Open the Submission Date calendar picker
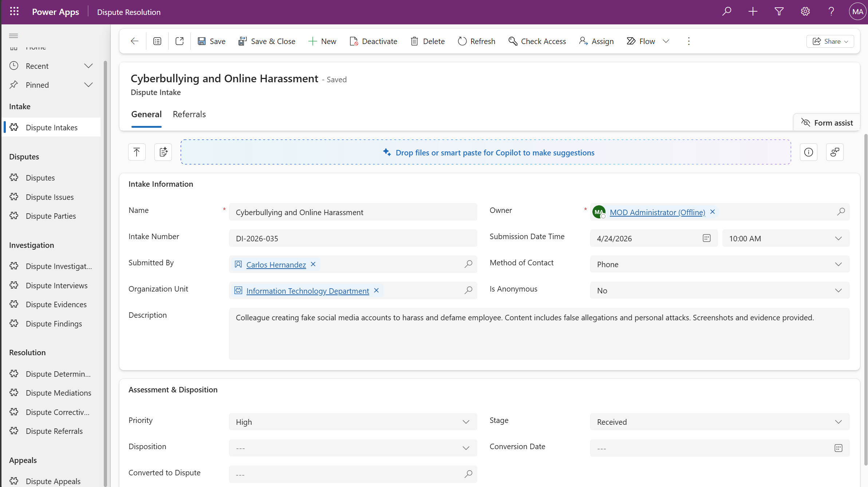Image resolution: width=868 pixels, height=487 pixels. [707, 238]
